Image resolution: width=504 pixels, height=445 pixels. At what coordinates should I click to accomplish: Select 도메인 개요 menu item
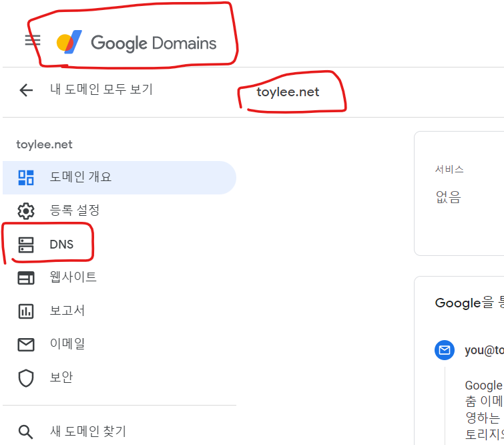[x=119, y=178]
